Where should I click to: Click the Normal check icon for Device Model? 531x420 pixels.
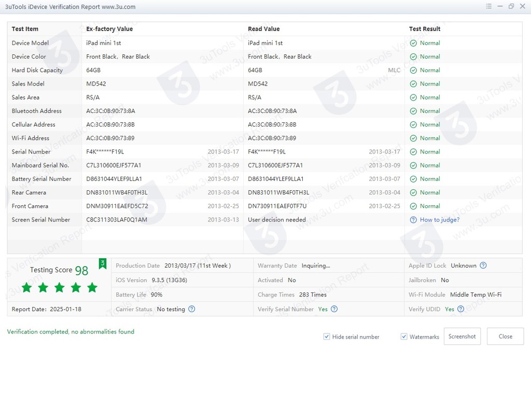tap(413, 43)
